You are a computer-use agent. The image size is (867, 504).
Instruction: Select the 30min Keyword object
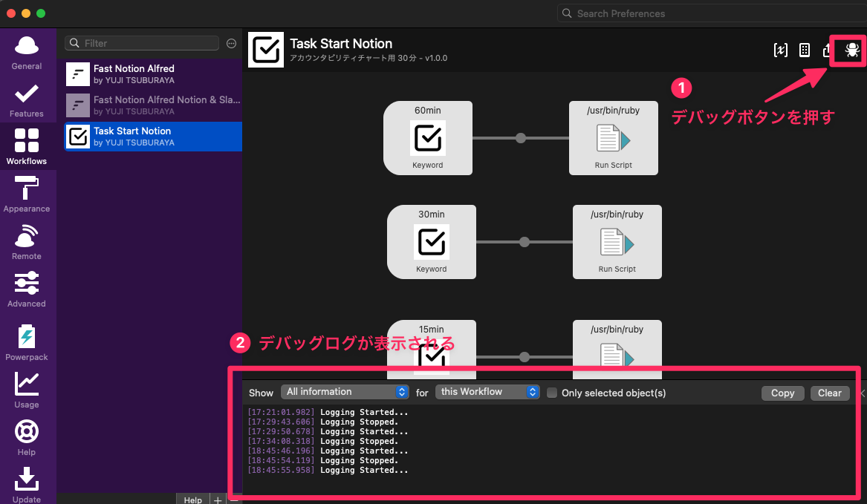click(432, 242)
